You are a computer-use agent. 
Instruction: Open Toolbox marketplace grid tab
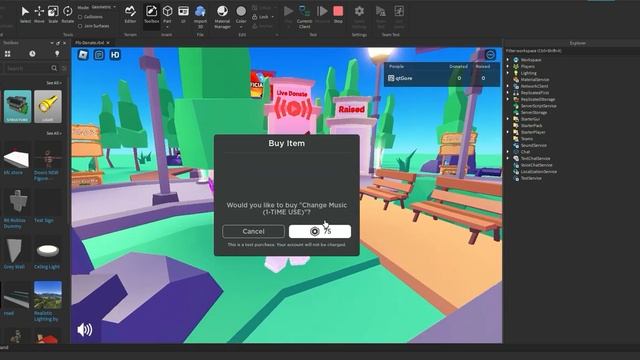[x=8, y=54]
